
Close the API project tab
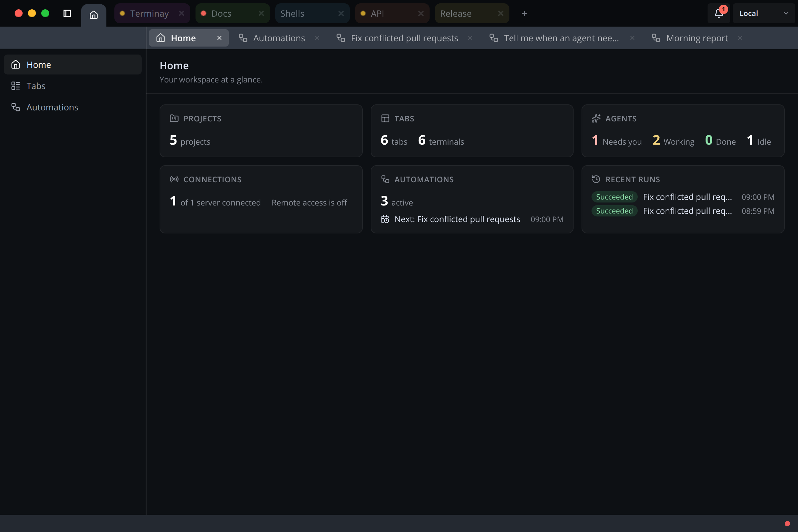pos(421,13)
